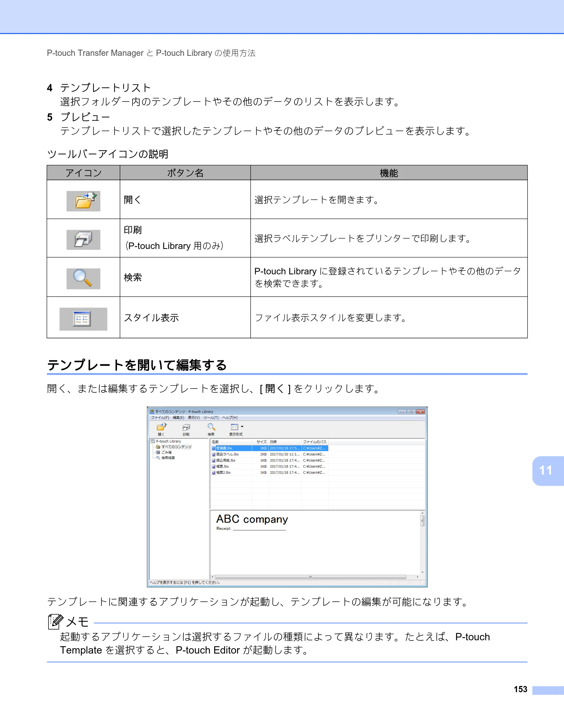Open the 表示(V) menu
Image resolution: width=564 pixels, height=728 pixels.
pyautogui.click(x=194, y=418)
